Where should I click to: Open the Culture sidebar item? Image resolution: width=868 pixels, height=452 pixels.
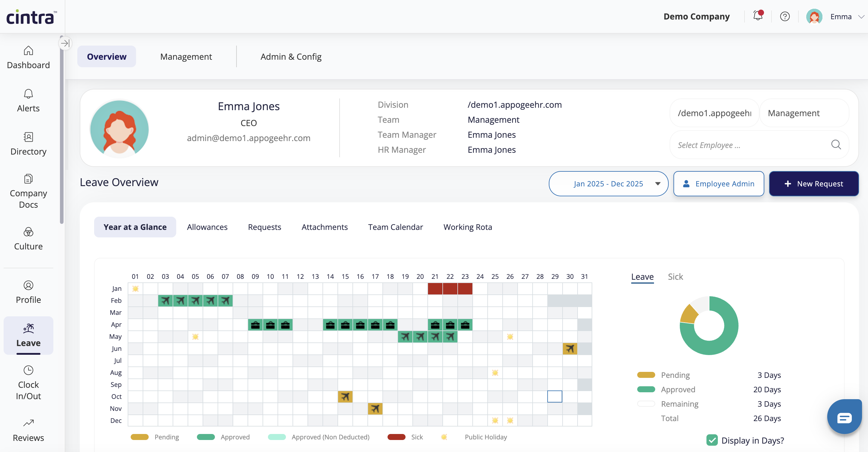[x=28, y=239]
